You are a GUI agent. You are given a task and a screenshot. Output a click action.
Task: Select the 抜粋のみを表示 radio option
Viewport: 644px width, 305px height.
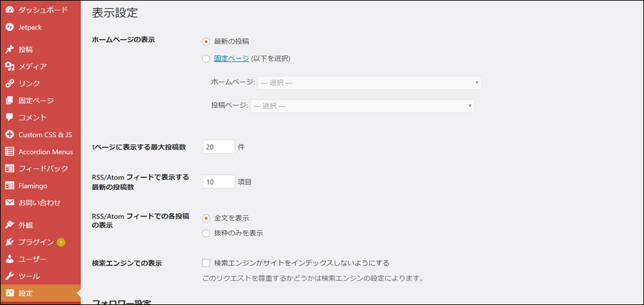[206, 233]
